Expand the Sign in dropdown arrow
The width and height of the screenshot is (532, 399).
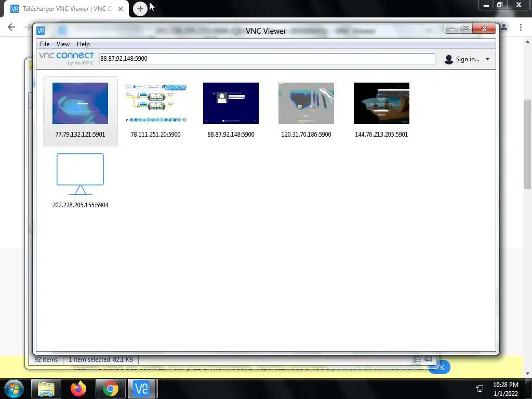point(487,59)
